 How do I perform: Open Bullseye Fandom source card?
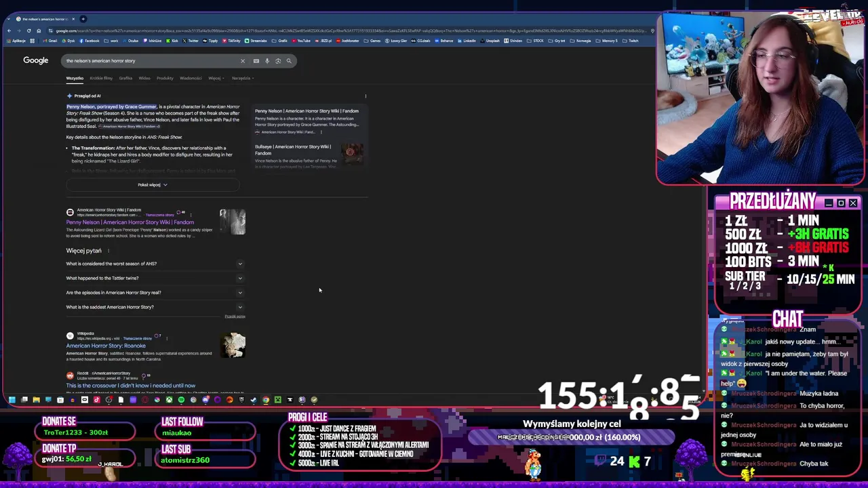[x=309, y=155]
